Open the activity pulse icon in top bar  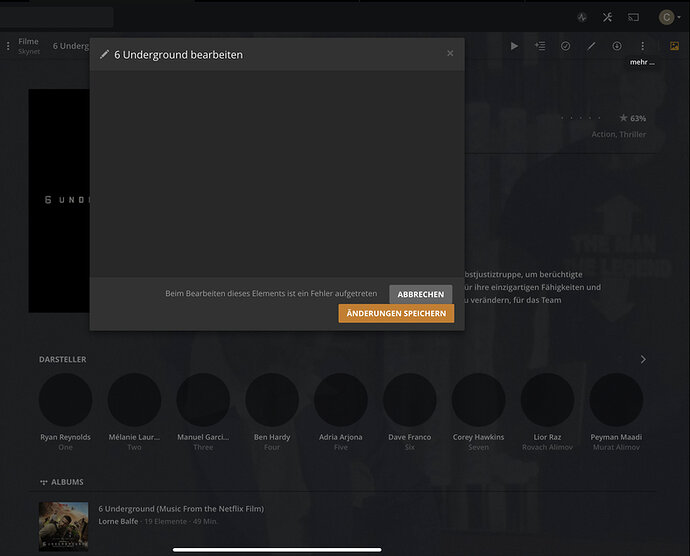click(582, 17)
